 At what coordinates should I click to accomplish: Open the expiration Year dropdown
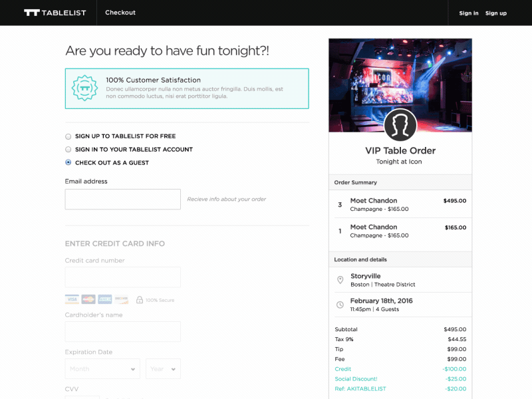[163, 369]
